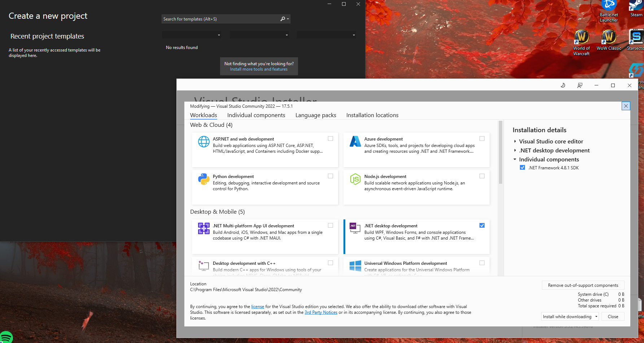Open the search options arrow beside the magnifier

[288, 19]
